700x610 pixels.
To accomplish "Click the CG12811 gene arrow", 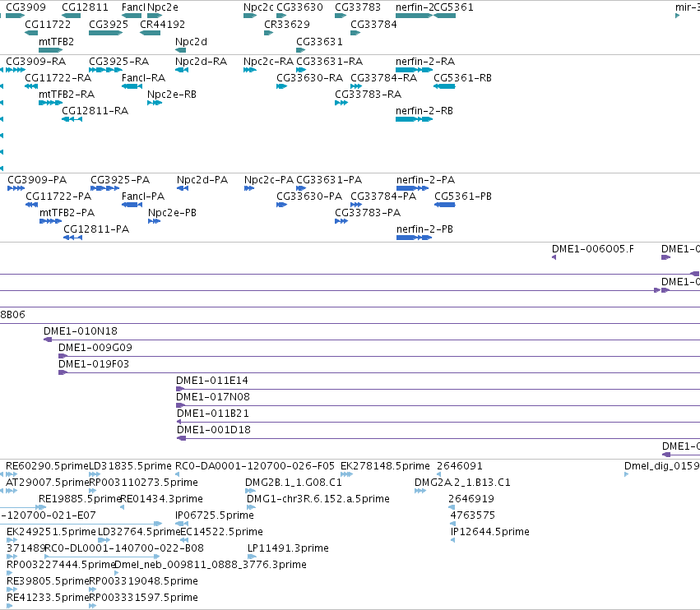I will 71,16.
